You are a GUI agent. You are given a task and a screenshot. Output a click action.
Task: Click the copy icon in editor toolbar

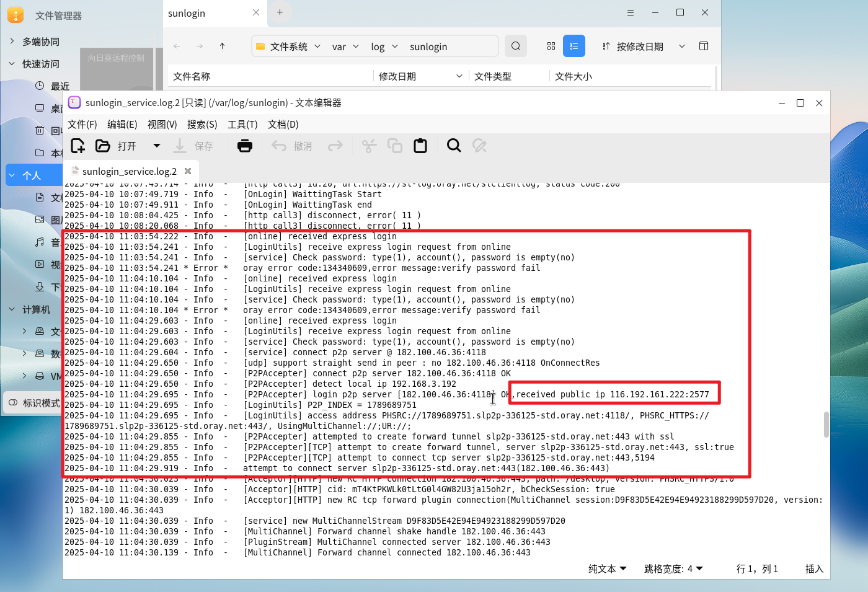click(x=395, y=146)
